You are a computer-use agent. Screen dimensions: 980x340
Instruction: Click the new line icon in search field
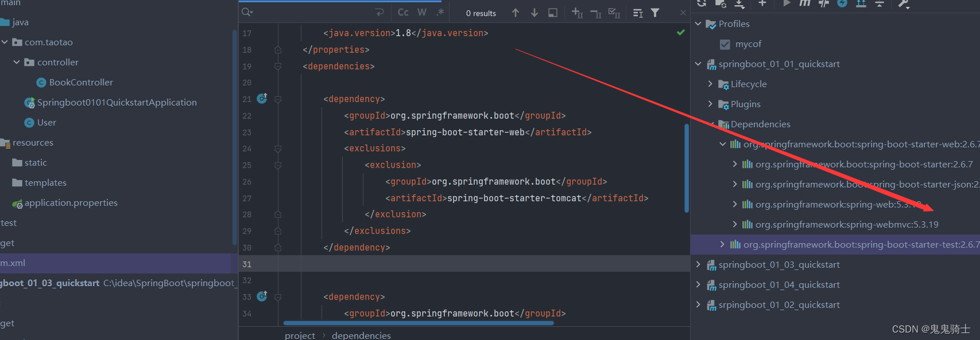coord(379,13)
